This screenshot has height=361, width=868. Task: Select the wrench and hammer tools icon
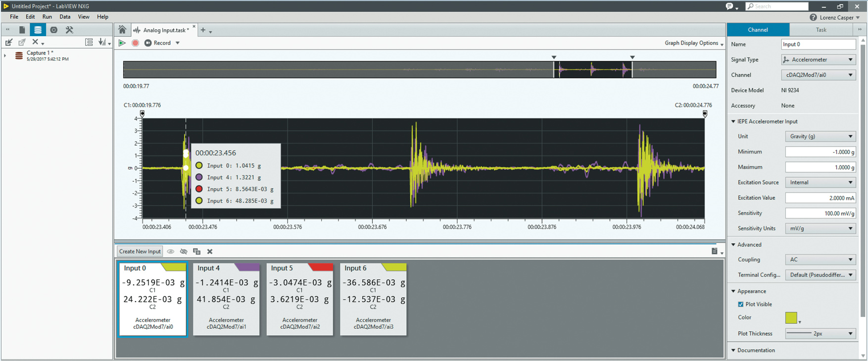pos(69,30)
